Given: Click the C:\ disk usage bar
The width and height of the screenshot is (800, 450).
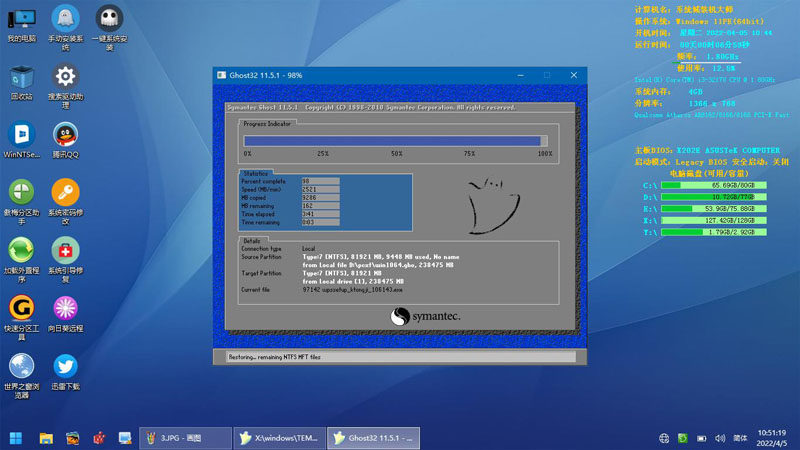Looking at the screenshot, I should 713,185.
